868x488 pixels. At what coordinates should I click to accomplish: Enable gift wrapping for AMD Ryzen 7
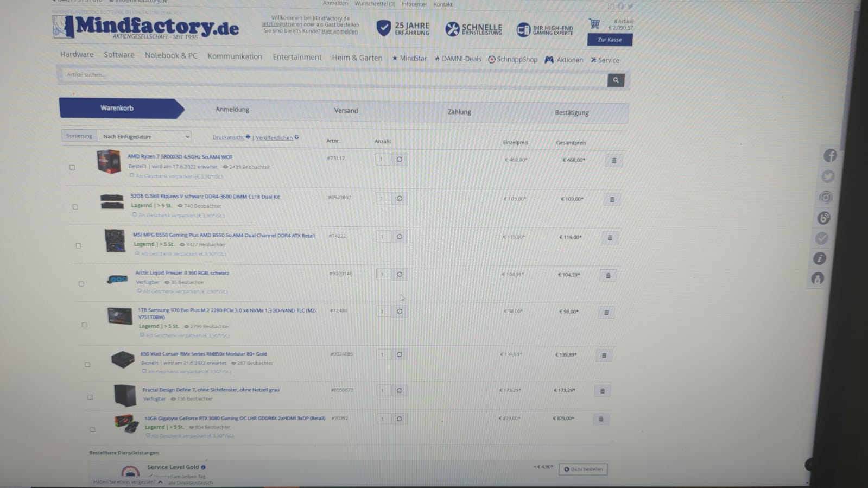[132, 176]
